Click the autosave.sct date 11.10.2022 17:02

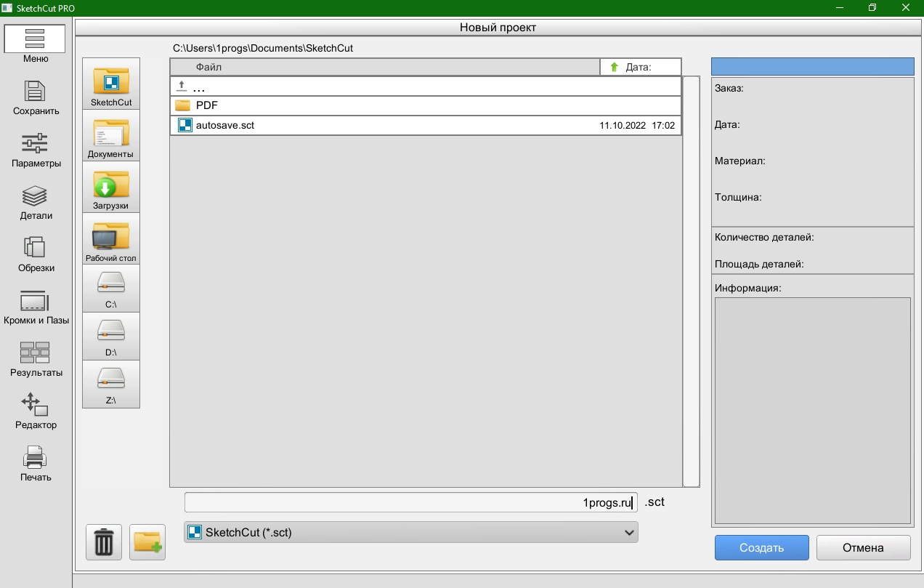pyautogui.click(x=637, y=126)
